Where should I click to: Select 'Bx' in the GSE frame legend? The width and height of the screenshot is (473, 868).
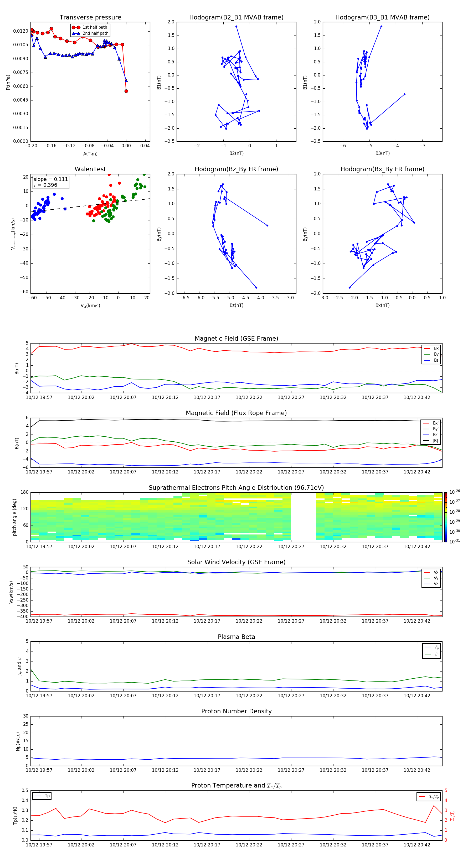(431, 349)
